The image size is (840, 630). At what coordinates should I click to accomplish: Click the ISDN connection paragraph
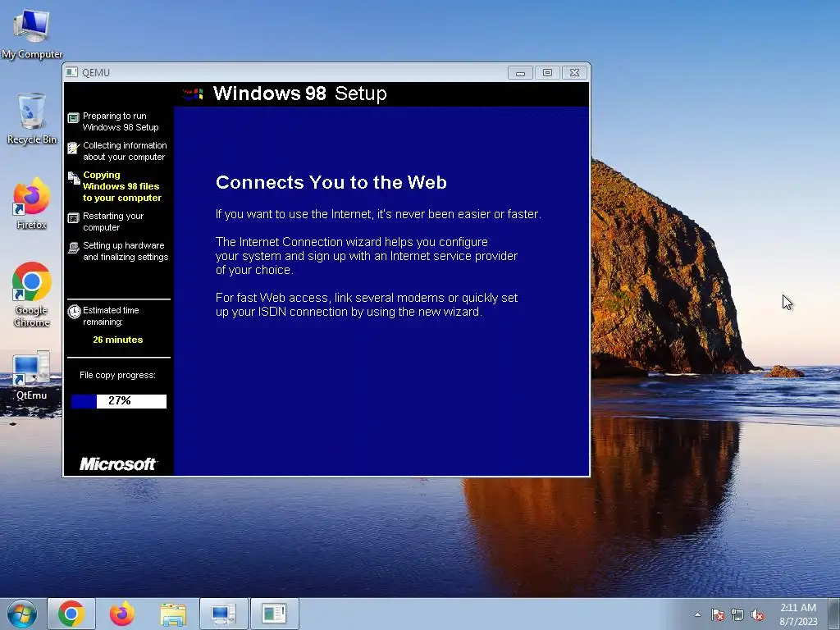[x=367, y=305]
